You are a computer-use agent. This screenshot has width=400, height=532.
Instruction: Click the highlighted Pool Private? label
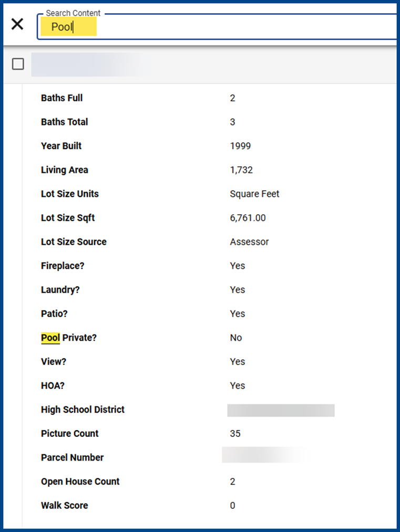[x=69, y=338]
